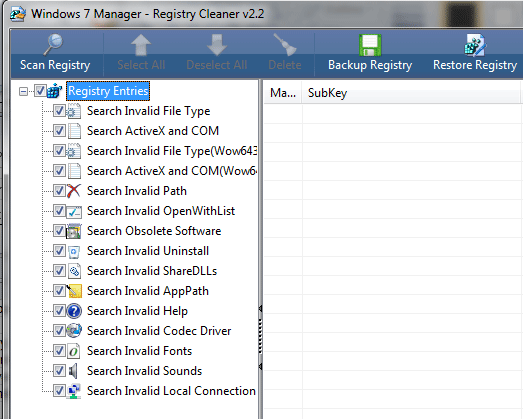The height and width of the screenshot is (419, 523).
Task: Click the Restore Registry icon
Action: 475,45
